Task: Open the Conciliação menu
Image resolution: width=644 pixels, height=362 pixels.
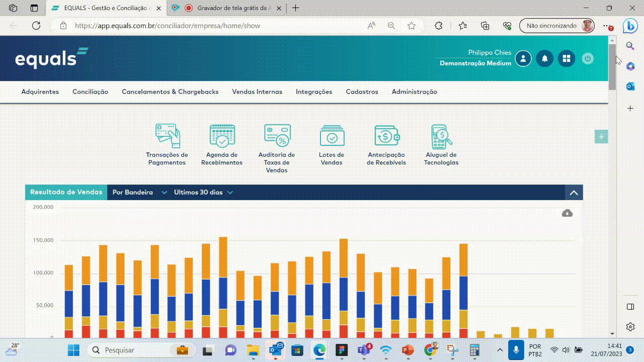Action: [90, 92]
